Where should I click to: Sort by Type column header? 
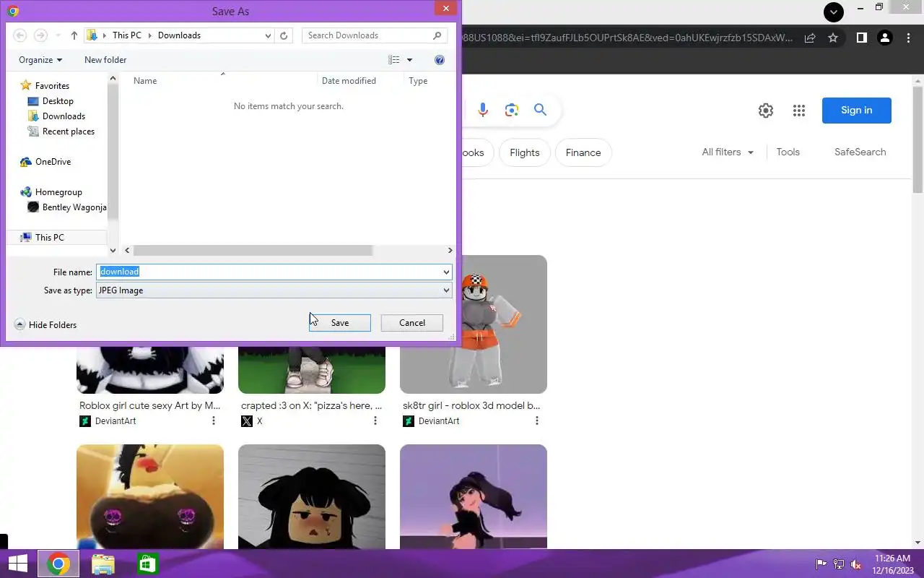(x=418, y=81)
